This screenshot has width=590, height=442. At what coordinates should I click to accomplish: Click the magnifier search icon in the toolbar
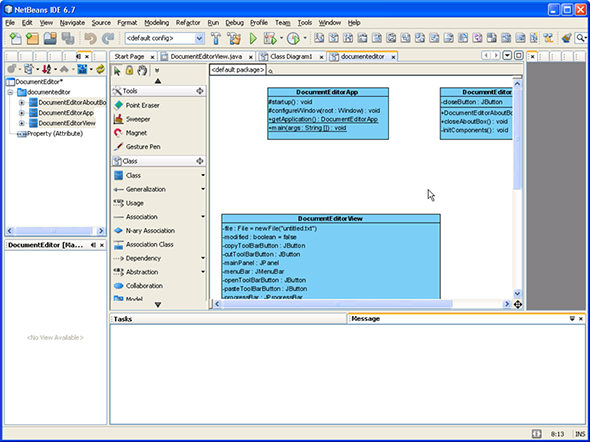click(581, 38)
